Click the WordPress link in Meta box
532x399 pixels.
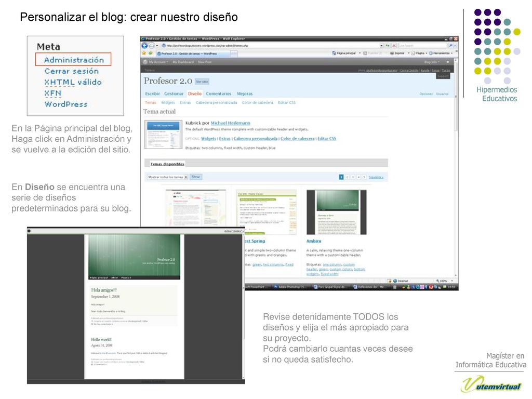(66, 104)
